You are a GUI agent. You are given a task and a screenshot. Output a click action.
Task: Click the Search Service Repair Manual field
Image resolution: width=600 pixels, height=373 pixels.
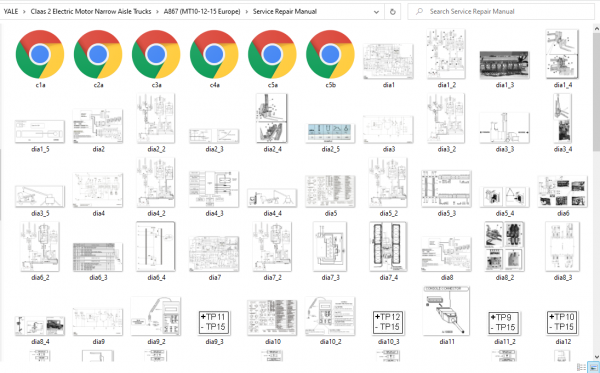coord(501,11)
